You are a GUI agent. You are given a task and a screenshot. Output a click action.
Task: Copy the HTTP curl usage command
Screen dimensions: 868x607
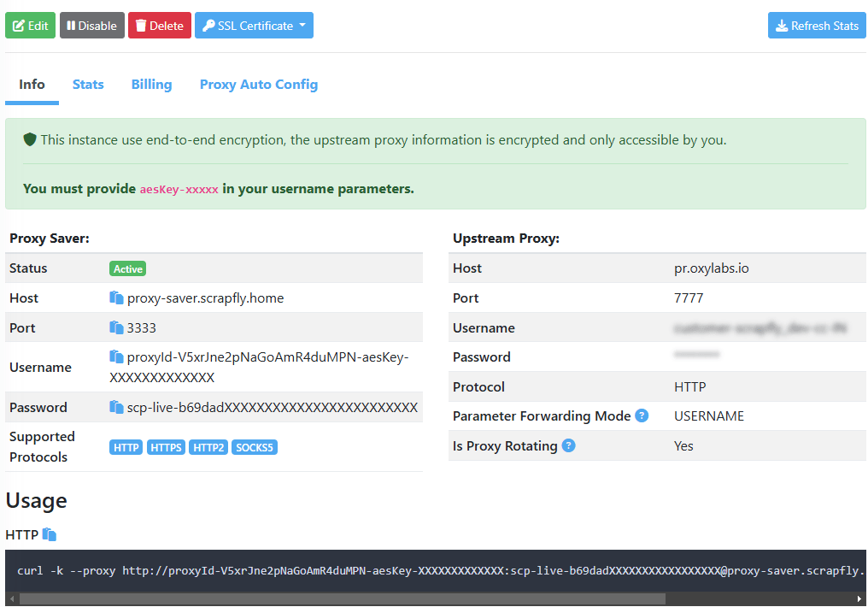tap(49, 534)
